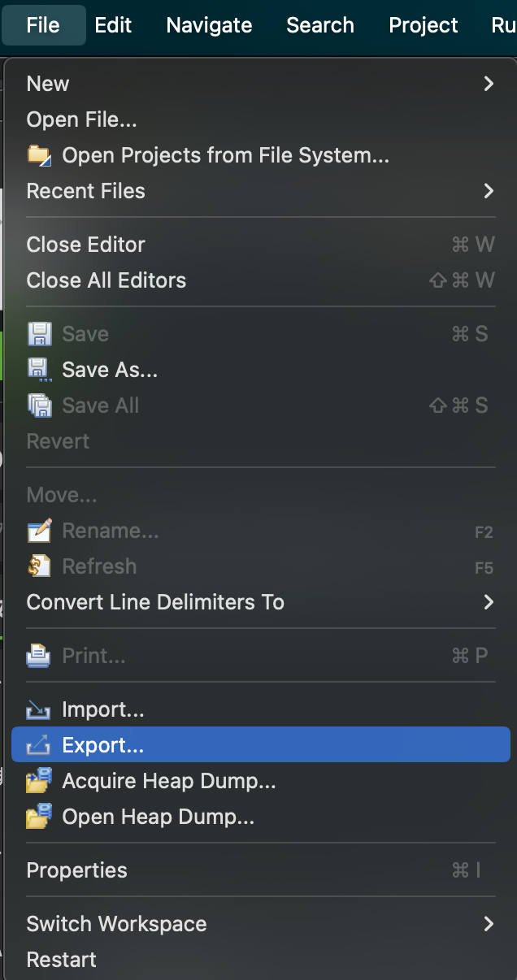The height and width of the screenshot is (980, 517).
Task: Choose Restart from the File menu
Action: point(61,960)
